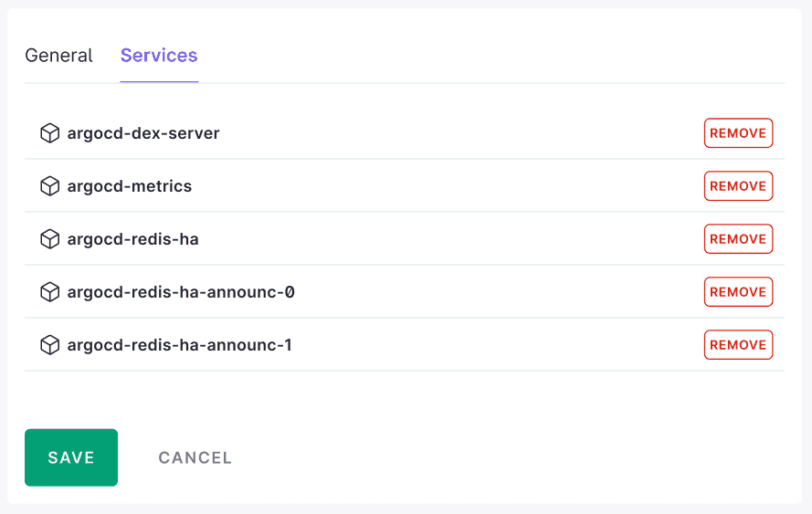Image resolution: width=812 pixels, height=514 pixels.
Task: Remove the argocd-redis-ha service
Action: point(738,239)
